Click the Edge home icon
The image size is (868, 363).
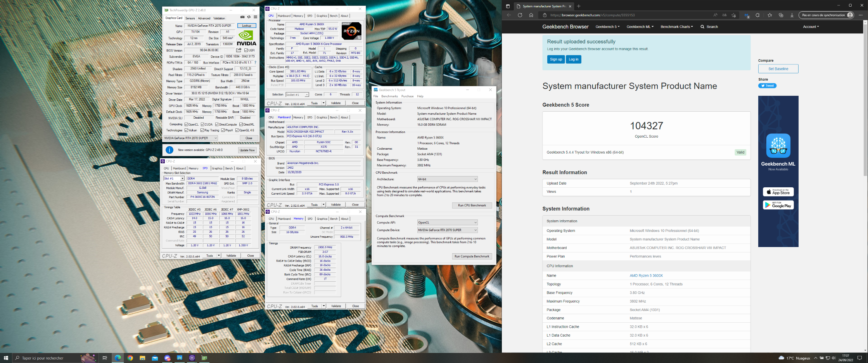[x=531, y=15]
